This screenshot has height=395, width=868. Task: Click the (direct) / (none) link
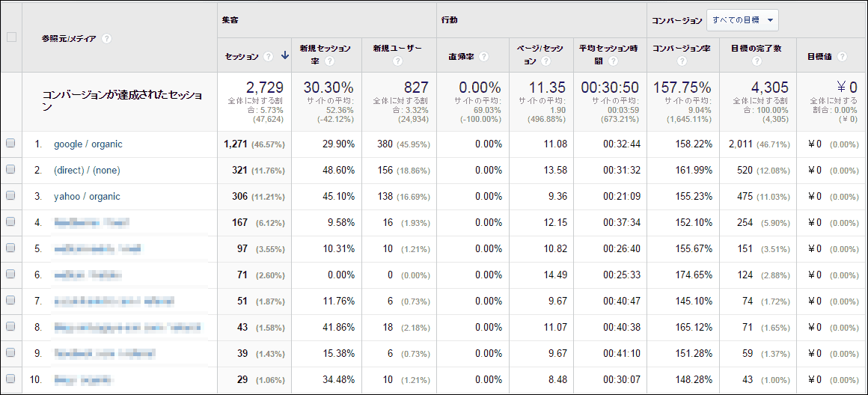87,171
